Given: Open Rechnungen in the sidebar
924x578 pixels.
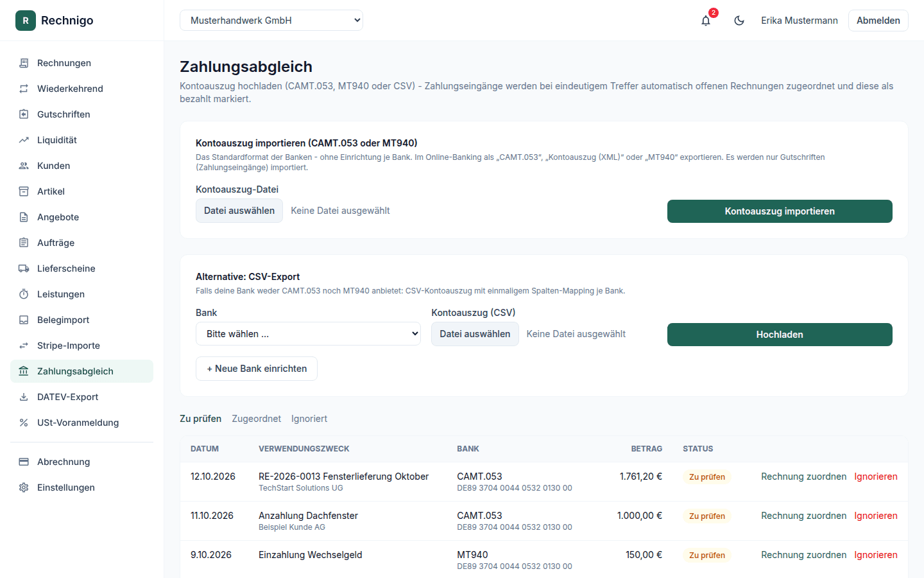Looking at the screenshot, I should (81, 63).
